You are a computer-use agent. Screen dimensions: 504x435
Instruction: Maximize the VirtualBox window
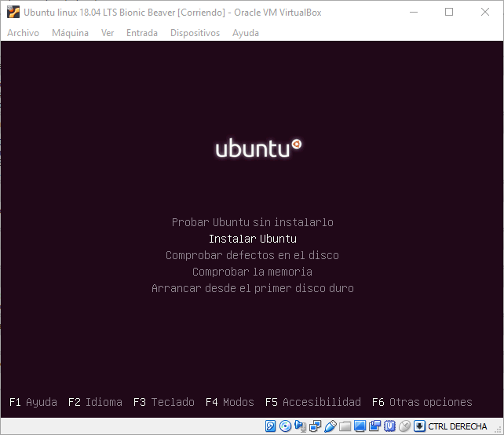[449, 13]
